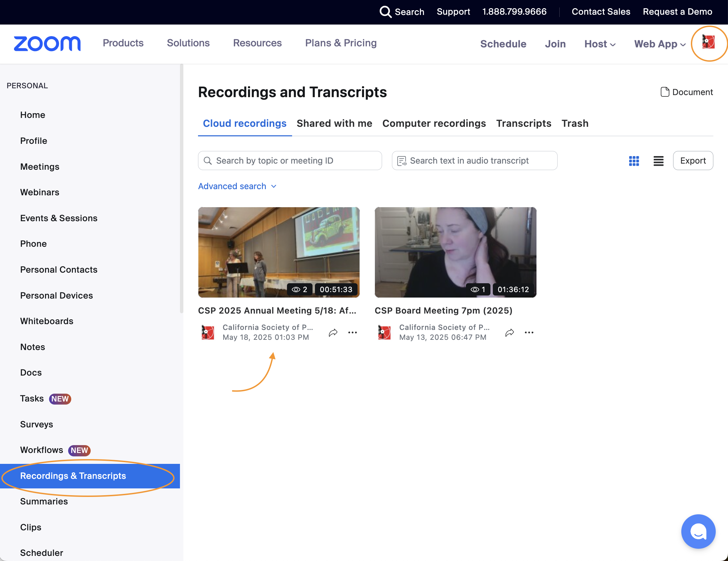Switch to Shared with me tab
Viewport: 728px width, 561px height.
[x=334, y=123]
